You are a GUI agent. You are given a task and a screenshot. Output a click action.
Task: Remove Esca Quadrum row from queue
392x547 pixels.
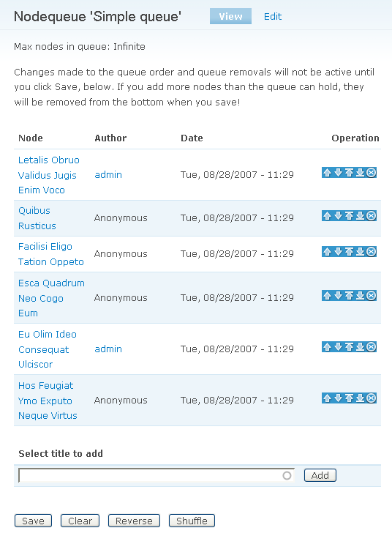coord(372,296)
